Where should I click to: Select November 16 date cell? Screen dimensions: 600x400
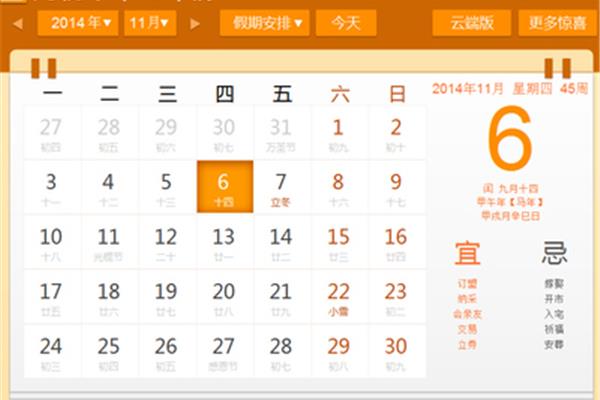pyautogui.click(x=397, y=242)
